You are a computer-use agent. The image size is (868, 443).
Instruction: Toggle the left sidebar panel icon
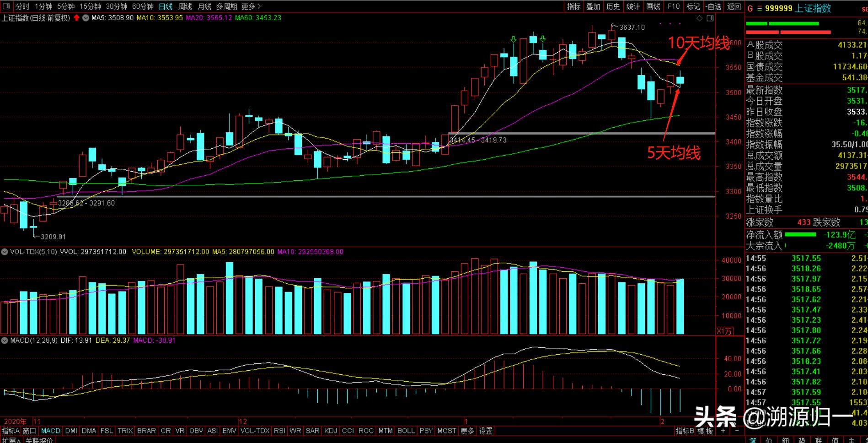[x=6, y=6]
